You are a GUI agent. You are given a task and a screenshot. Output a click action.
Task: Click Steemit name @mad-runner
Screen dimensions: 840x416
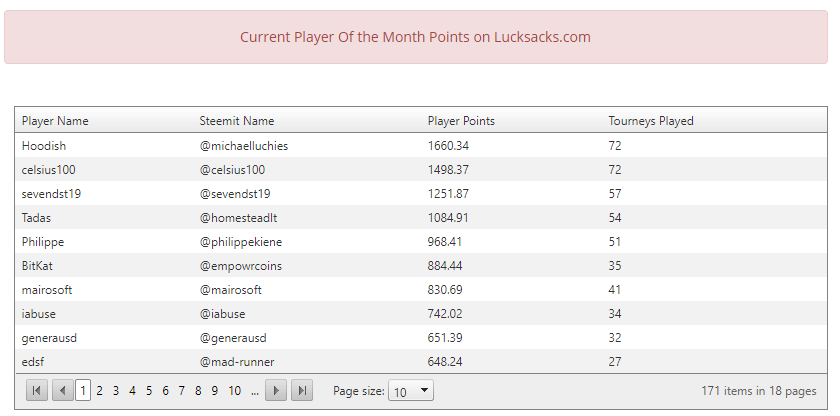pos(237,362)
